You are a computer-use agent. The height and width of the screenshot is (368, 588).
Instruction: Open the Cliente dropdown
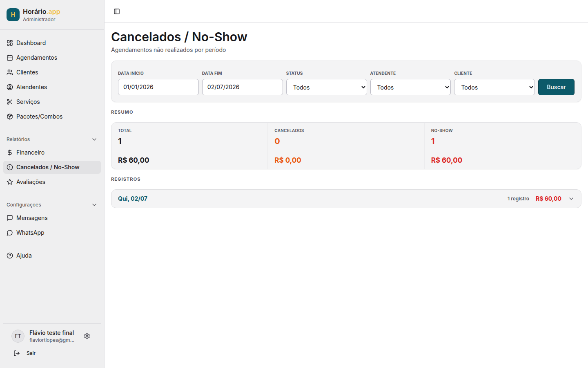click(494, 87)
